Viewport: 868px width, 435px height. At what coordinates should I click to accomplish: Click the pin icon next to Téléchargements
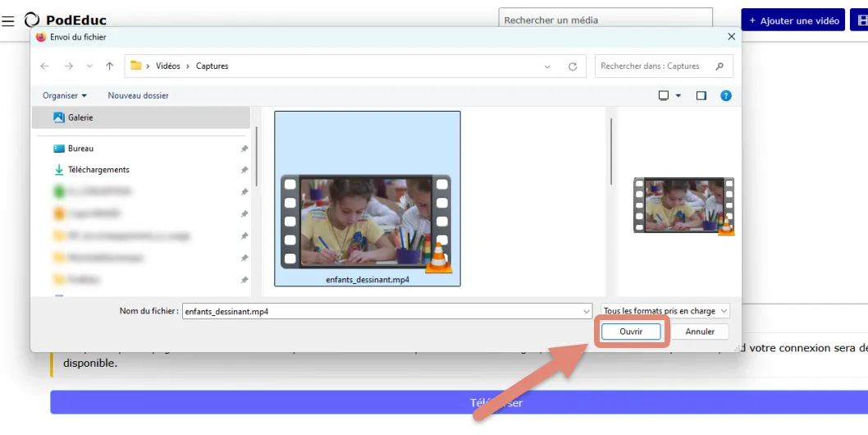[244, 170]
